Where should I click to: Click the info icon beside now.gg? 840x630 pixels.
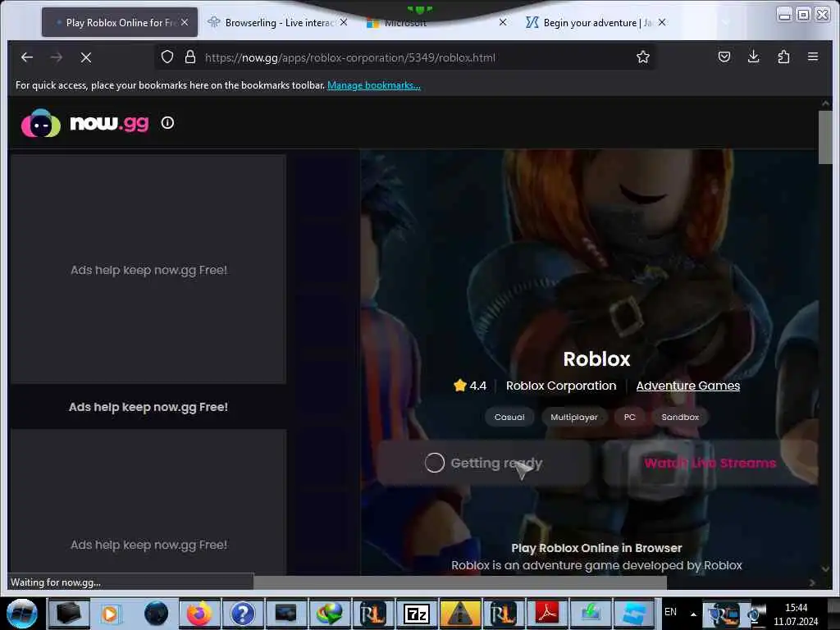tap(167, 123)
